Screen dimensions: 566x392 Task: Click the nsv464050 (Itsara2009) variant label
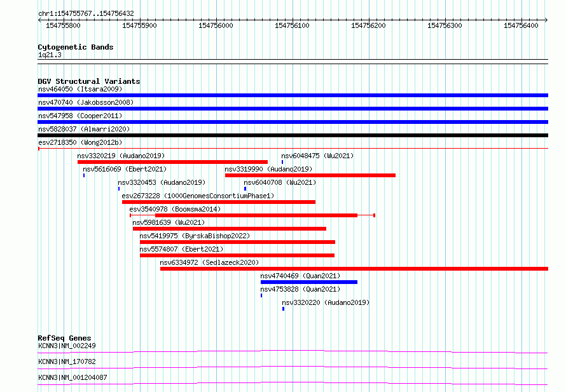coord(80,89)
